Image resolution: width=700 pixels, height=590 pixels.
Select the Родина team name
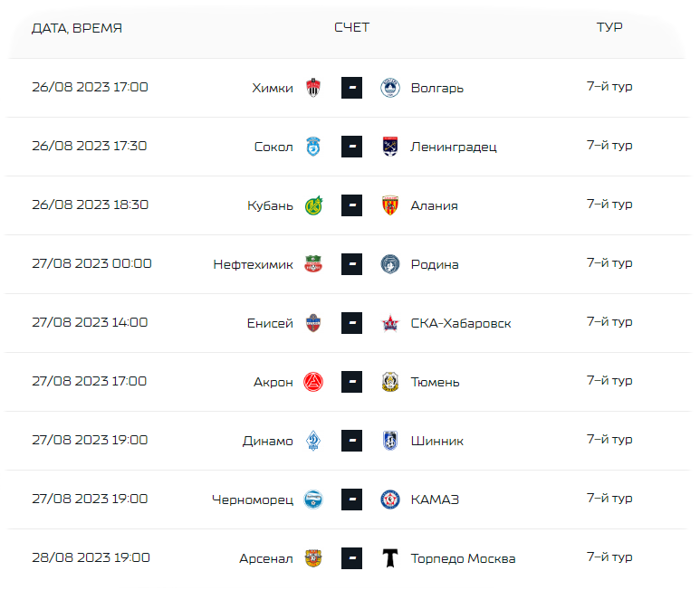tap(435, 264)
